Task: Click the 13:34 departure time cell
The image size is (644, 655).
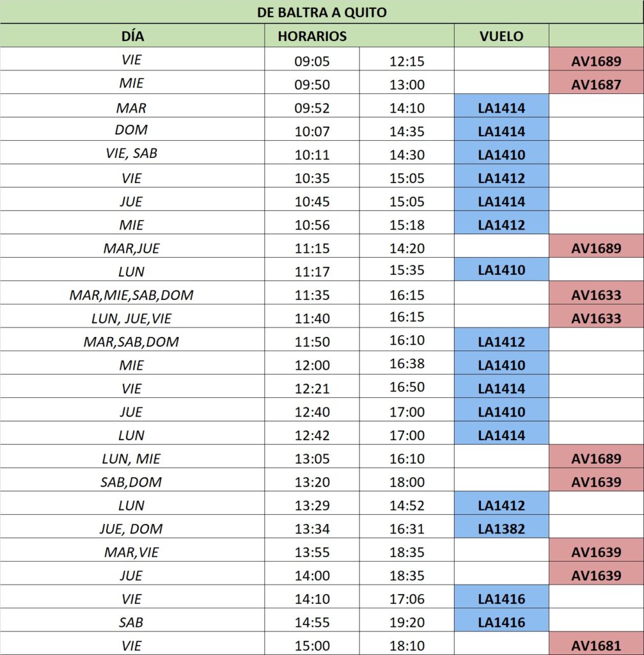Action: (312, 529)
